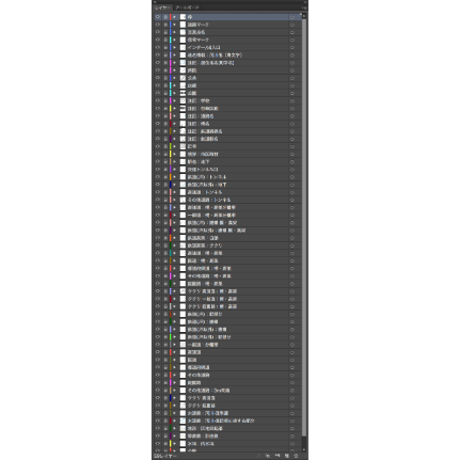Click Create New Layer icon
460x460 pixels.
click(x=287, y=455)
